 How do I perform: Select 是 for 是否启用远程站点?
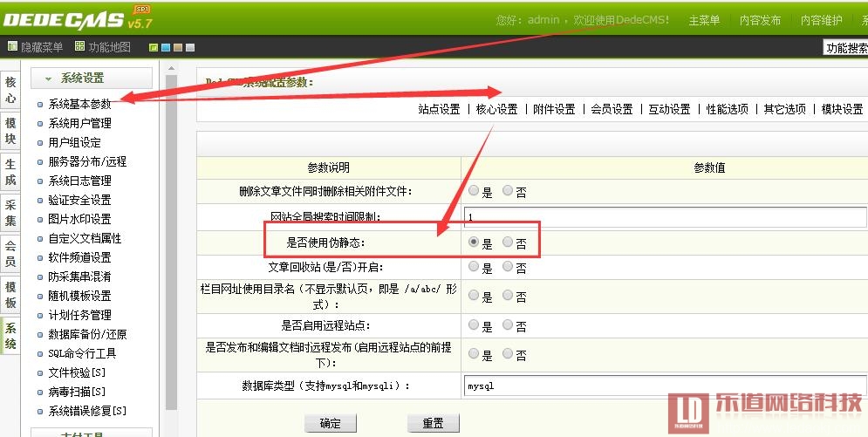tap(474, 324)
